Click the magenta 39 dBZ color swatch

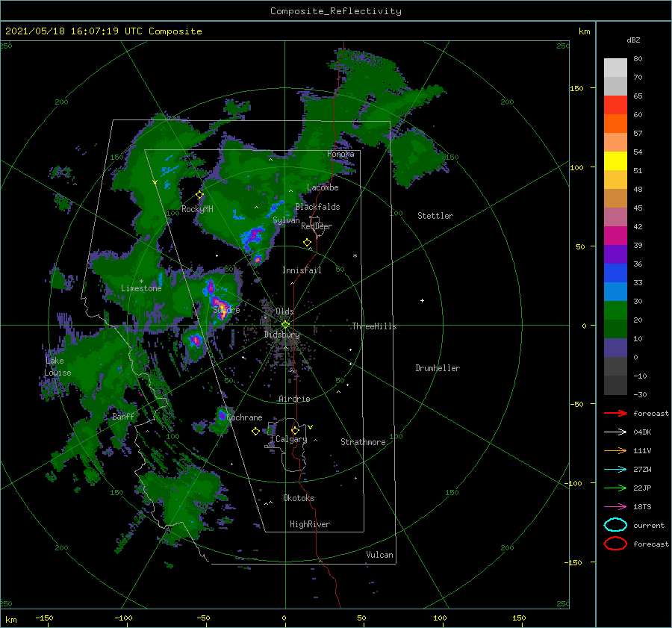coord(615,236)
